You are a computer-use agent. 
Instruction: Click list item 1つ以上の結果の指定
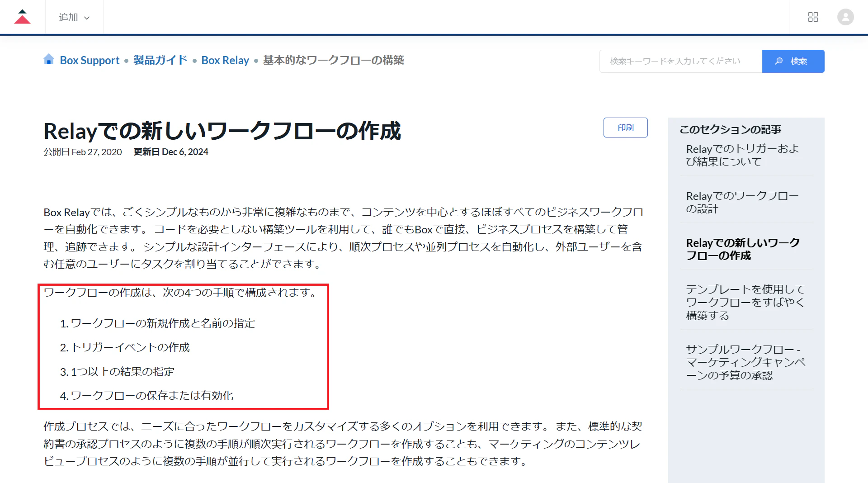tap(123, 372)
